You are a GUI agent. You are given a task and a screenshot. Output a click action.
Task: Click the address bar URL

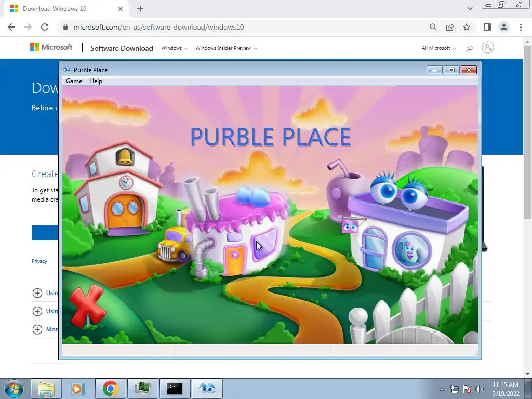(158, 27)
